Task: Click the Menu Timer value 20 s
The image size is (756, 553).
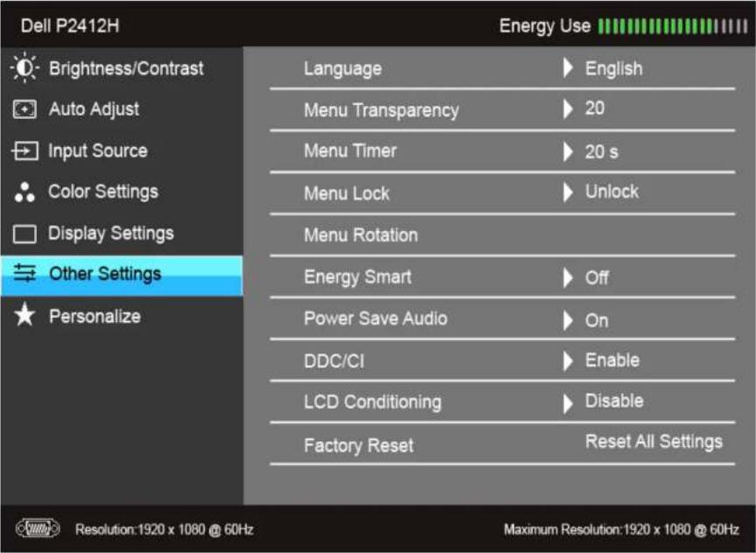Action: 601,152
